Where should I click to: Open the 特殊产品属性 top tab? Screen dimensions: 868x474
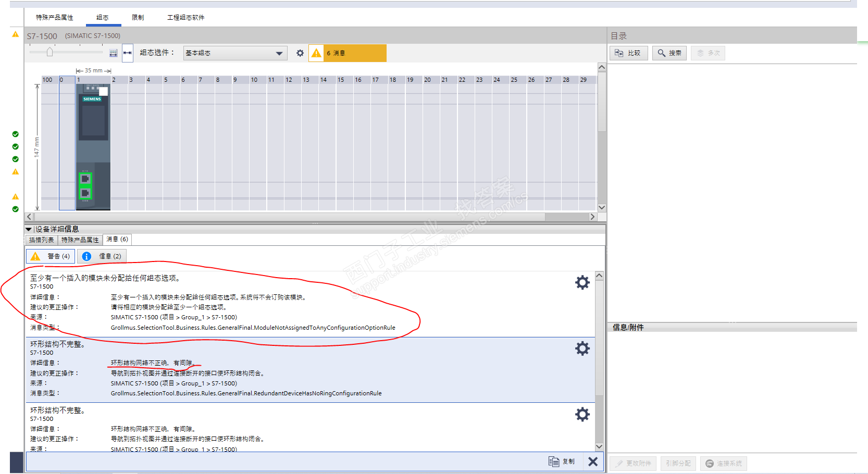tap(55, 18)
